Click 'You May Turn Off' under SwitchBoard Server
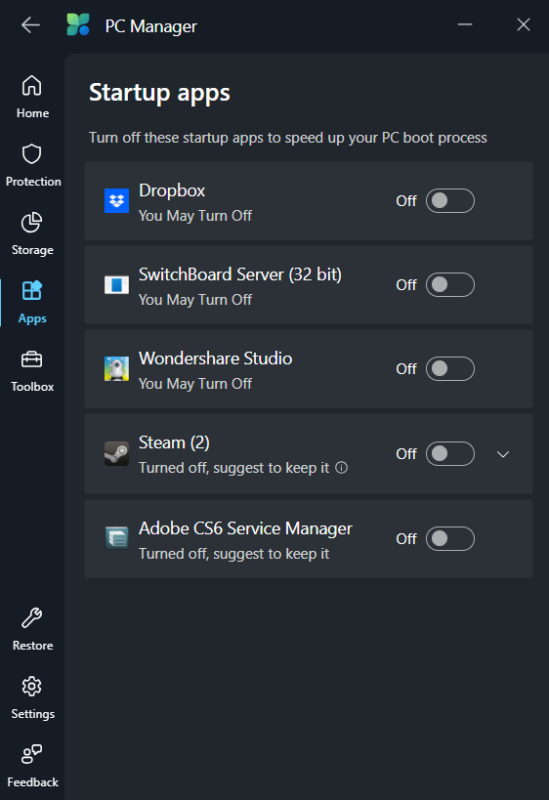Screen dimensions: 549x800 [x=195, y=299]
